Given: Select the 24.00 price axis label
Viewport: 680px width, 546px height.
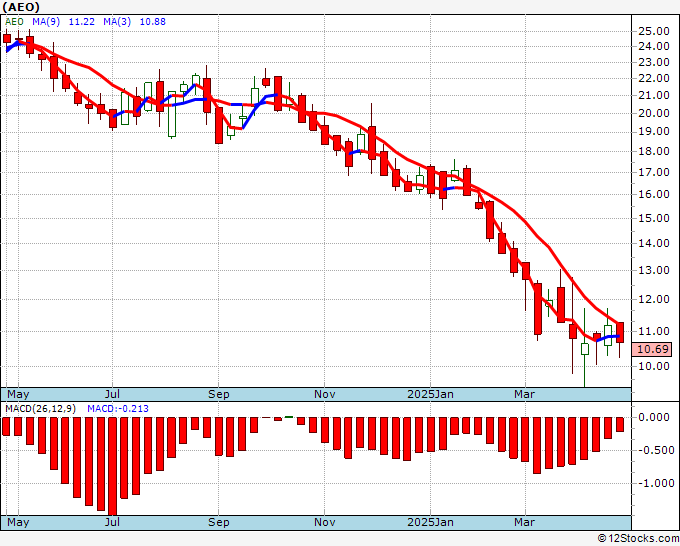Looking at the screenshot, I should coord(654,46).
